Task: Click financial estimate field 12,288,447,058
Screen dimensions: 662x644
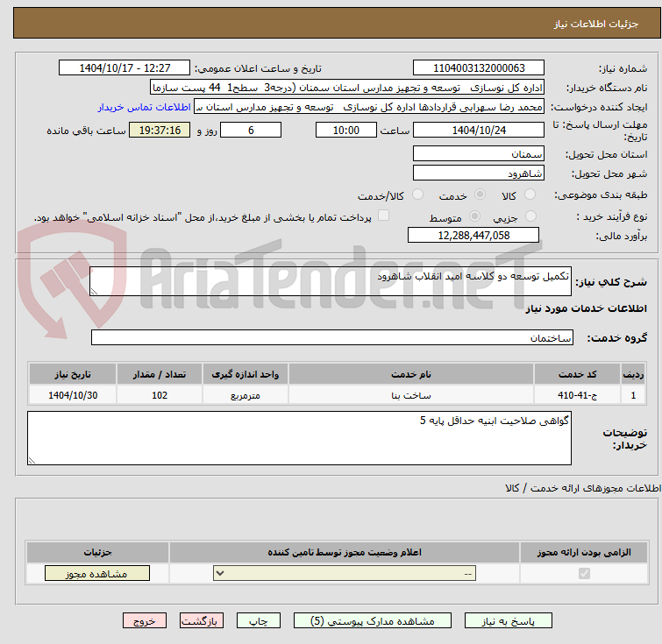Action: (473, 236)
